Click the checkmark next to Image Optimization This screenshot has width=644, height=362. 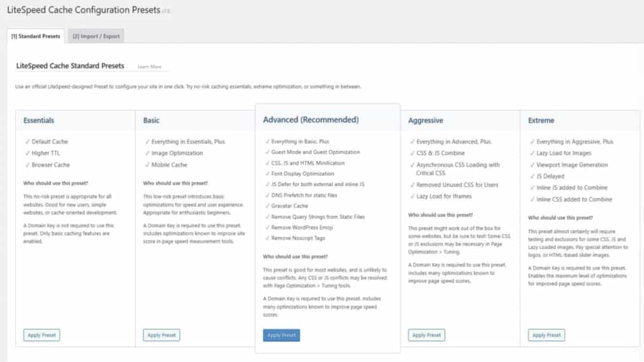(x=146, y=153)
